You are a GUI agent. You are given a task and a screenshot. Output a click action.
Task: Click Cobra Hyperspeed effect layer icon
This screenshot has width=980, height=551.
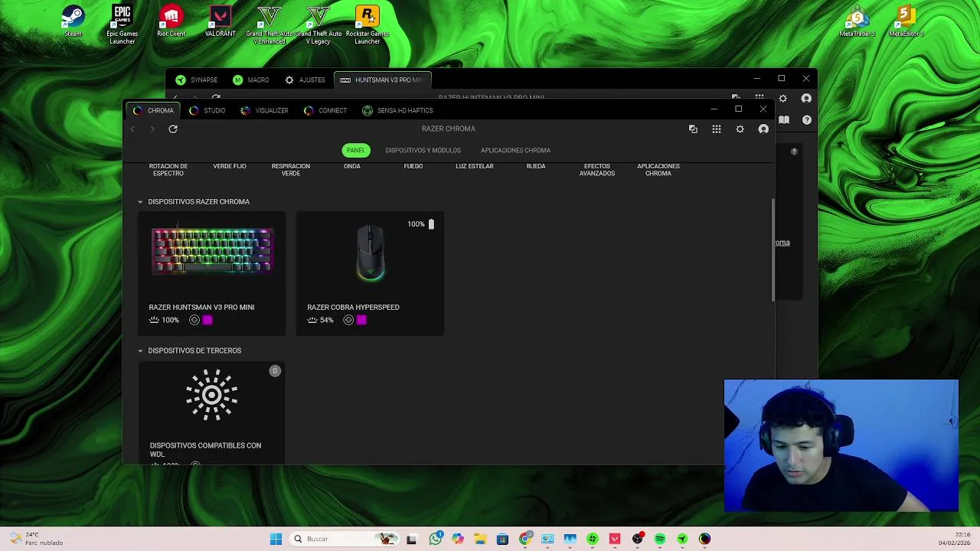(x=348, y=320)
